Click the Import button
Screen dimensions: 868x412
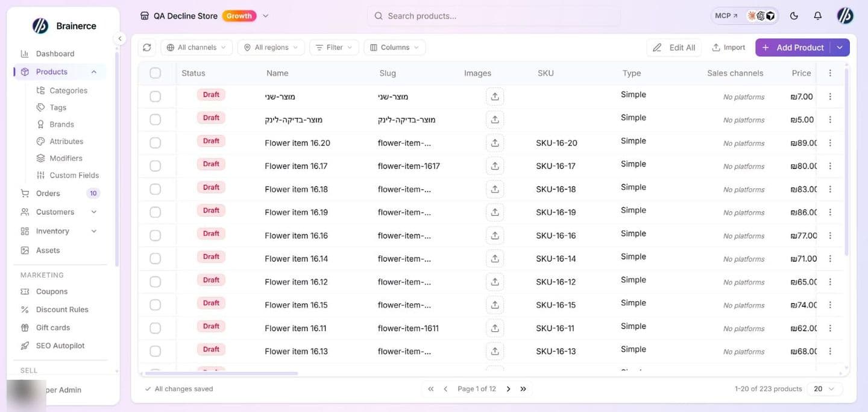coord(728,48)
